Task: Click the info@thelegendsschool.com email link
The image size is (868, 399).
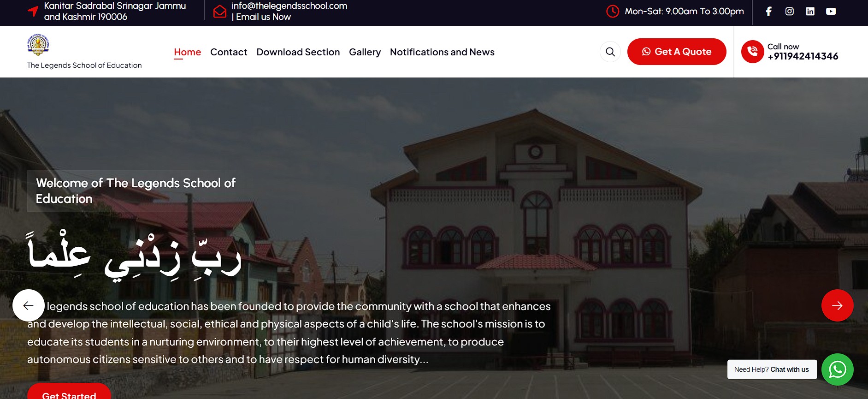Action: (x=289, y=6)
